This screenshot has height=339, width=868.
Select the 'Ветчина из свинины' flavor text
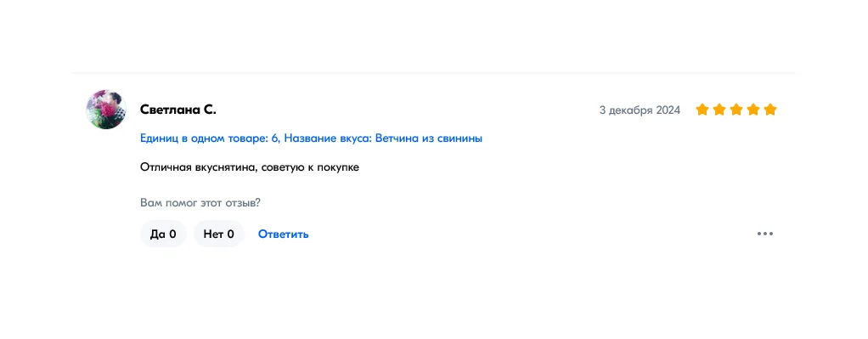click(x=428, y=138)
